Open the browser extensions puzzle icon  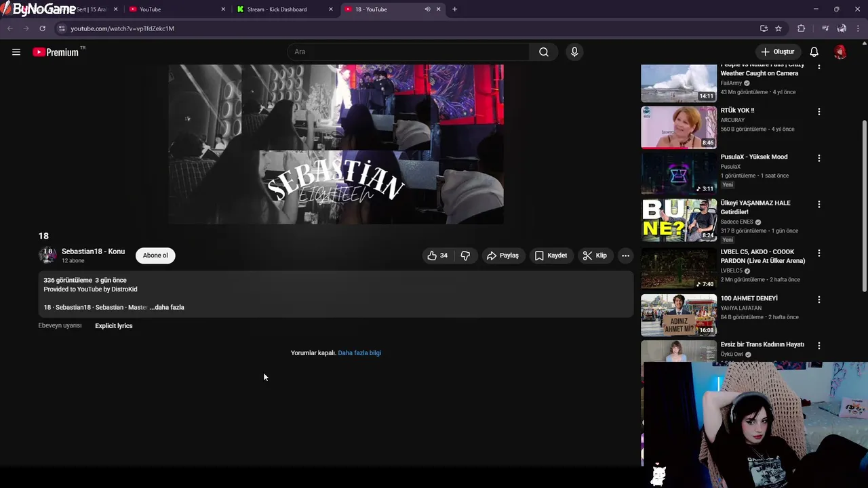click(x=801, y=28)
